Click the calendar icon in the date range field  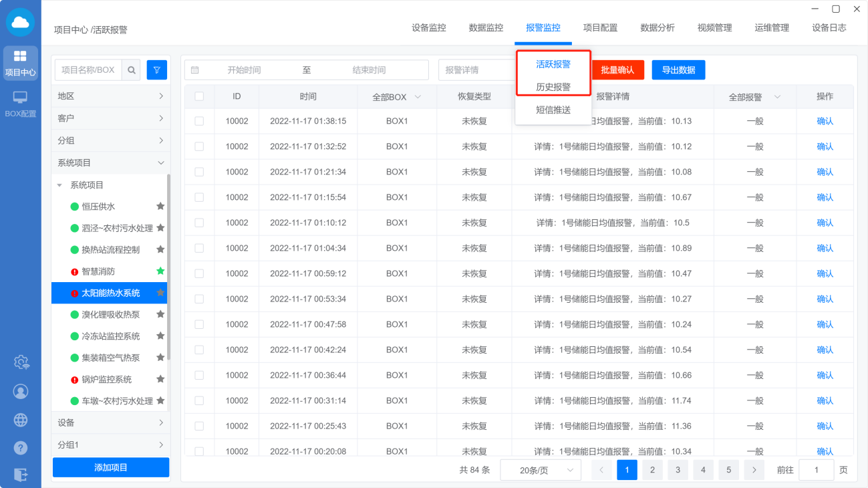click(195, 70)
